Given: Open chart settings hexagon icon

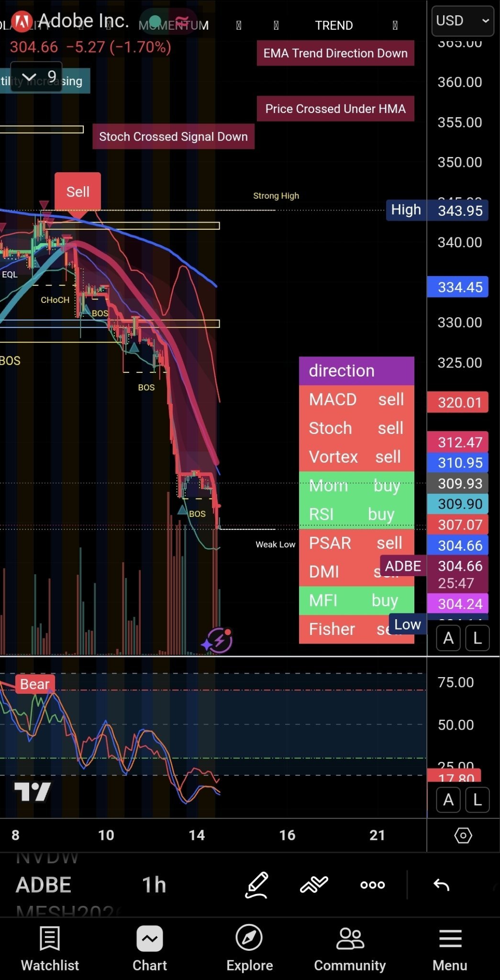Looking at the screenshot, I should click(x=463, y=835).
